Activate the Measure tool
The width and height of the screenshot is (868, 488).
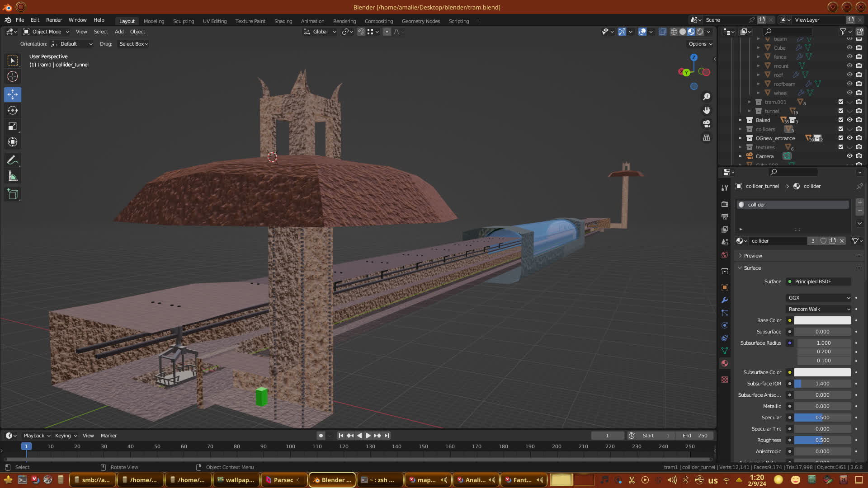click(x=13, y=177)
